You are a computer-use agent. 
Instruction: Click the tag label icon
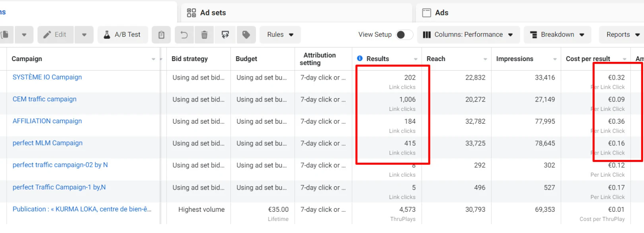tap(246, 35)
